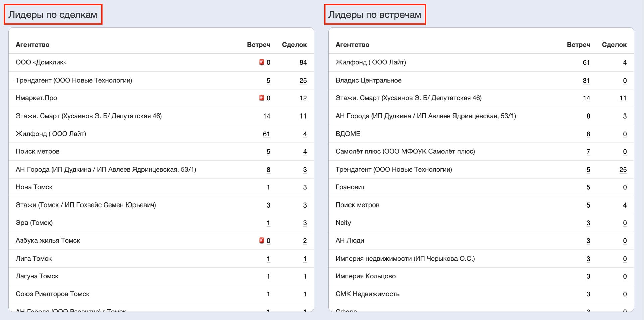644x320 pixels.
Task: Select Трендагент (ООО Новые Технологии) in the deals leaders table
Action: pyautogui.click(x=74, y=80)
